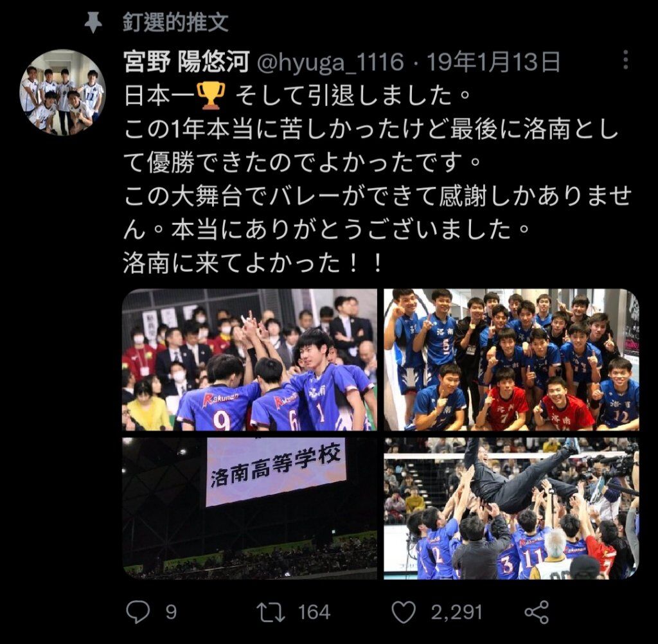Viewport: 658px width, 644px height.
Task: Open photo of 洛南高等学校 scoreboard sign
Action: (249, 508)
